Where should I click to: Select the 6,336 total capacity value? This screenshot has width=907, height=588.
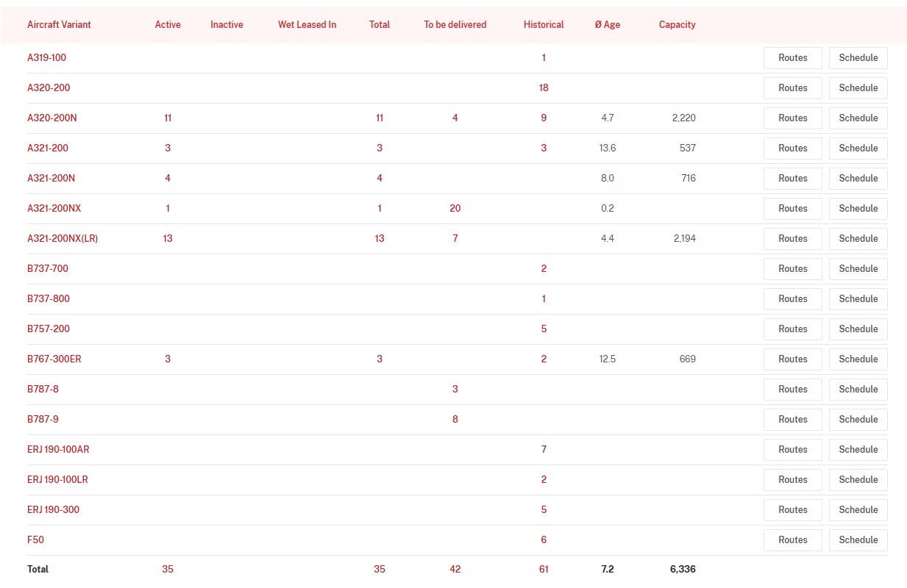683,569
